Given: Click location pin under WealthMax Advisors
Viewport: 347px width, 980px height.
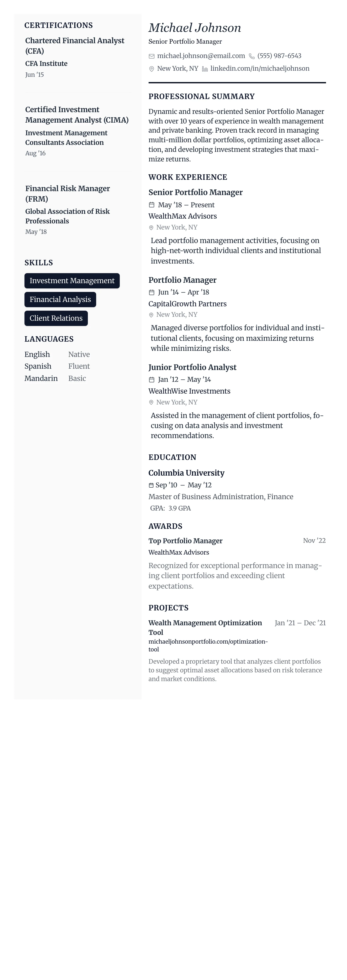Looking at the screenshot, I should click(x=151, y=228).
